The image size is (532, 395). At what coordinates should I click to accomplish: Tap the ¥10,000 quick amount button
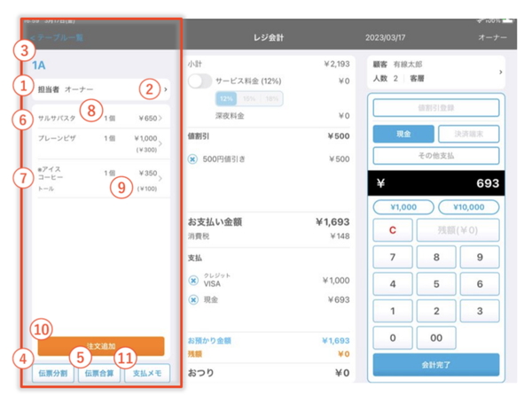468,207
